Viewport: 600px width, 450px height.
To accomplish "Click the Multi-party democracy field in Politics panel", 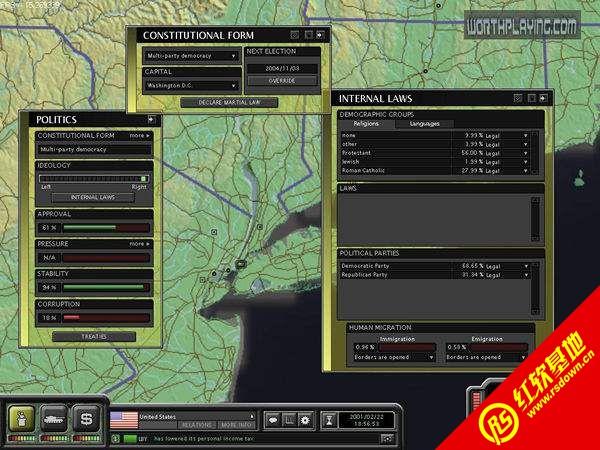I will click(x=94, y=150).
